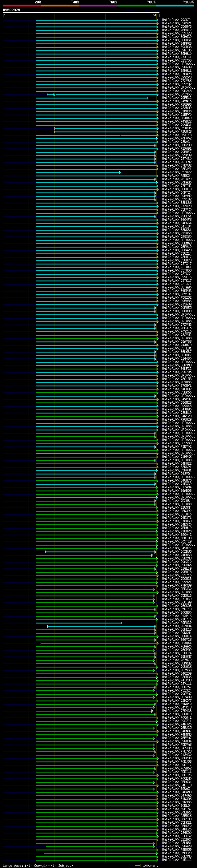Click the cyan ~100% identity color band
The width and height of the screenshot is (197, 868).
(175, 6)
